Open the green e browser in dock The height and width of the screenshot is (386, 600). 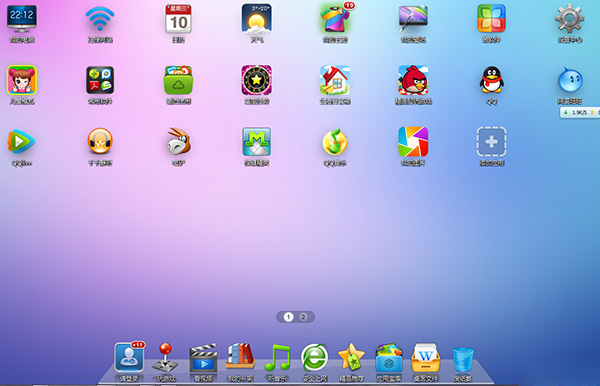tap(315, 358)
